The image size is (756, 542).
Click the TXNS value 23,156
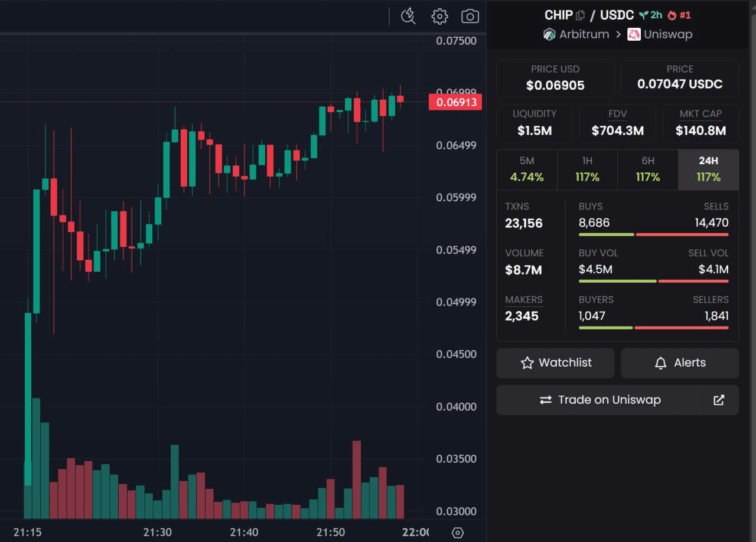524,224
